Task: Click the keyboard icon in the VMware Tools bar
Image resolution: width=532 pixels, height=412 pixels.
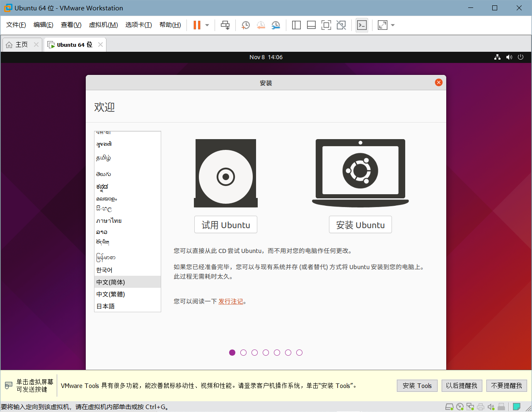Action: click(x=9, y=385)
